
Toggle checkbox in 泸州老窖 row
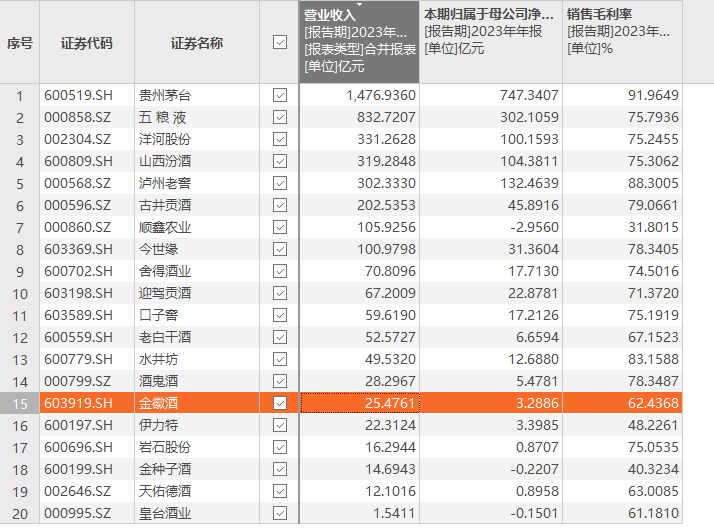280,183
